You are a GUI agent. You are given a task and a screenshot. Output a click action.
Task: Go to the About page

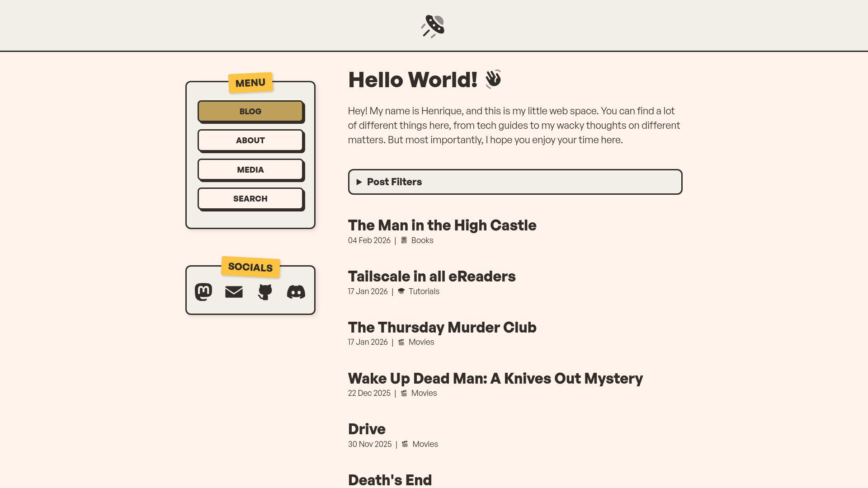[250, 141]
